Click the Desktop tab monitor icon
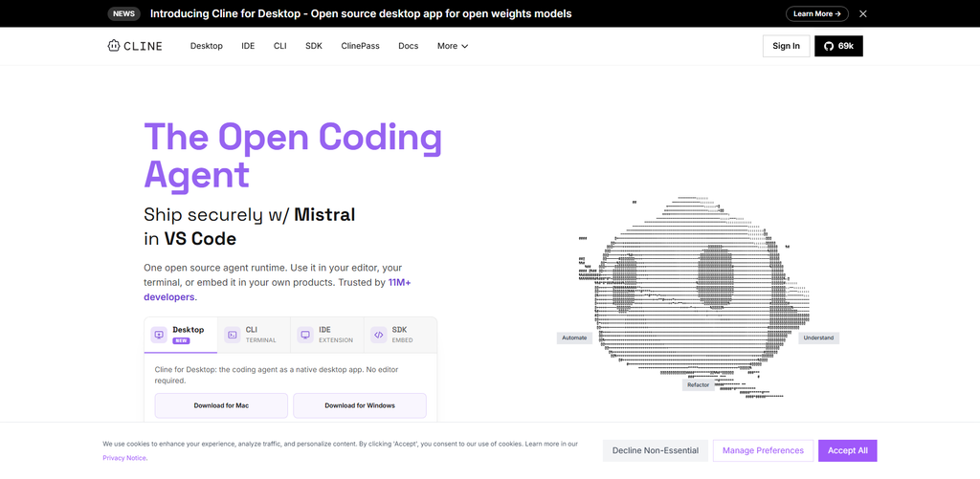Viewport: 980px width, 479px height. 159,335
